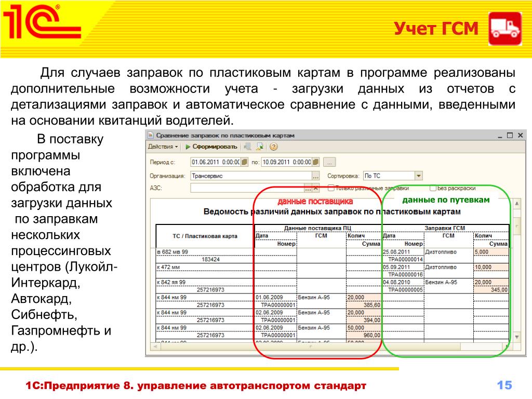Toggle the 'Без раскраски' checkbox

pyautogui.click(x=432, y=188)
